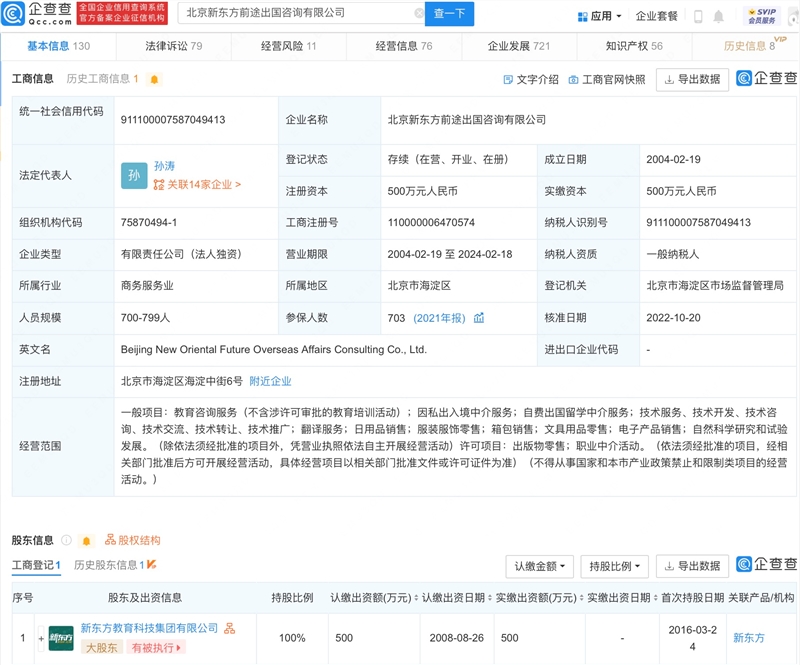Screen dimensions: 800x665
Task: Open legal representative 孙涛 profile
Action: [164, 166]
